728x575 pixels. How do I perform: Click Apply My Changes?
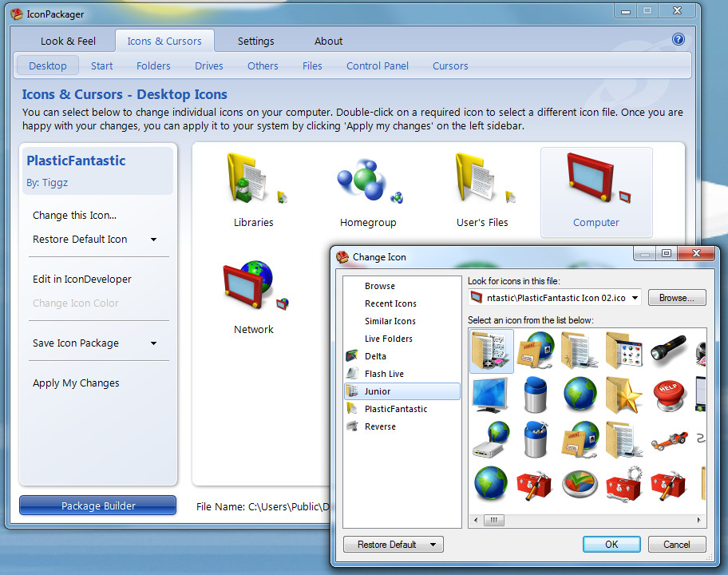(x=76, y=383)
